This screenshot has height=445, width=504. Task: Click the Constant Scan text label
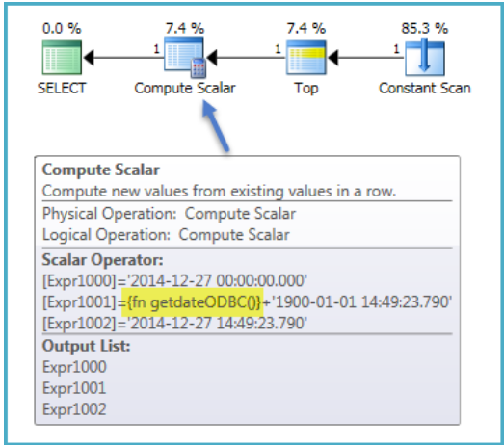[x=425, y=88]
